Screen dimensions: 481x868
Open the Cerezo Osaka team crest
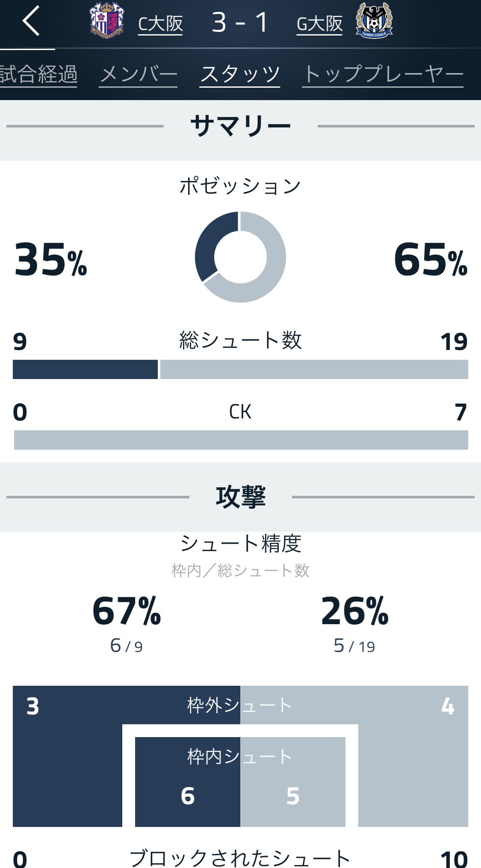[x=106, y=21]
